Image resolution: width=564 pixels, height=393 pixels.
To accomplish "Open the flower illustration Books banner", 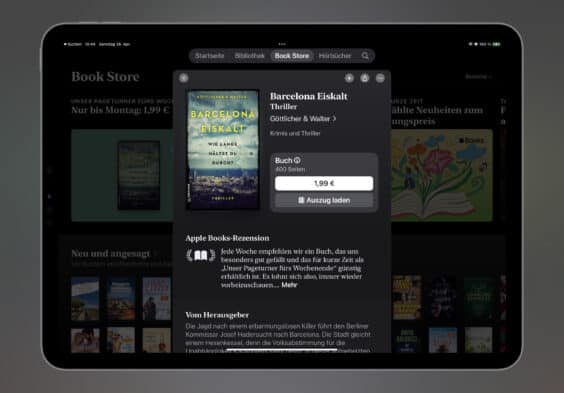I will tap(442, 175).
